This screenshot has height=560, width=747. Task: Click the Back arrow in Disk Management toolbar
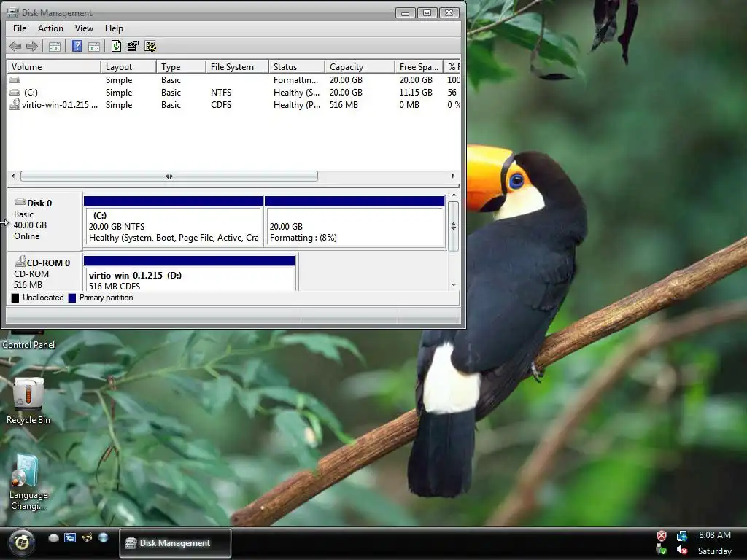[15, 46]
